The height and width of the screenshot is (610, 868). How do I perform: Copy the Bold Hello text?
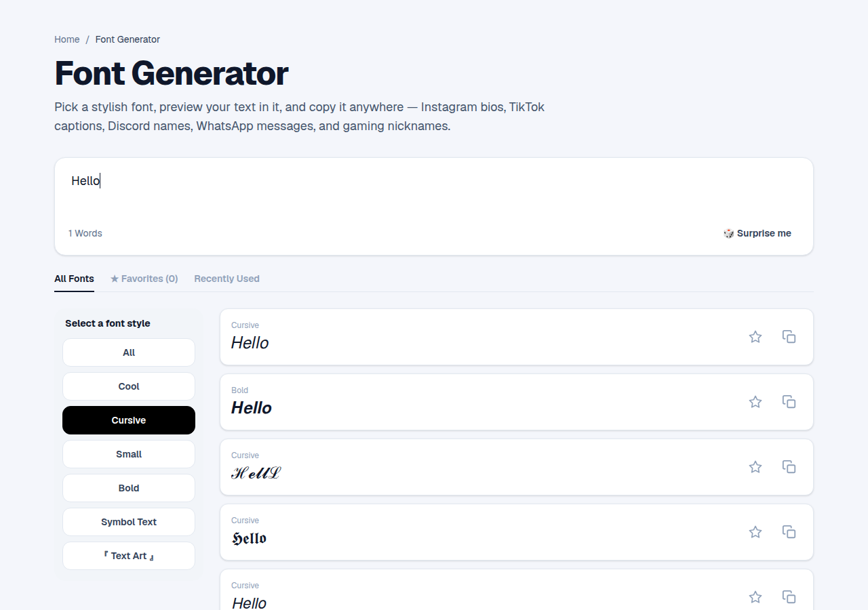[789, 402]
